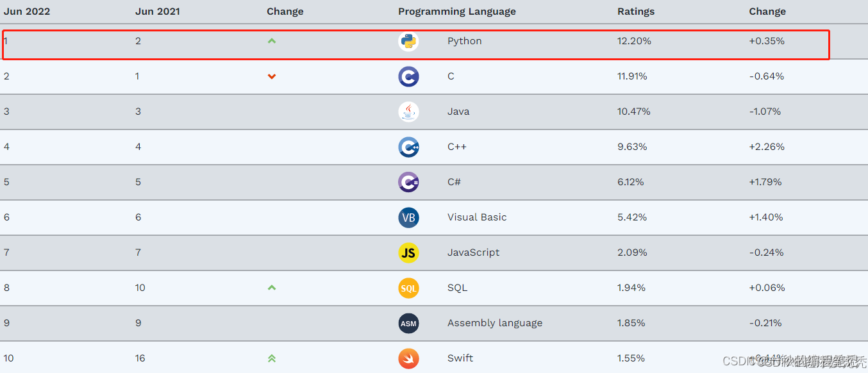Image resolution: width=868 pixels, height=373 pixels.
Task: Click C#'s 6.12% rating
Action: tap(631, 182)
